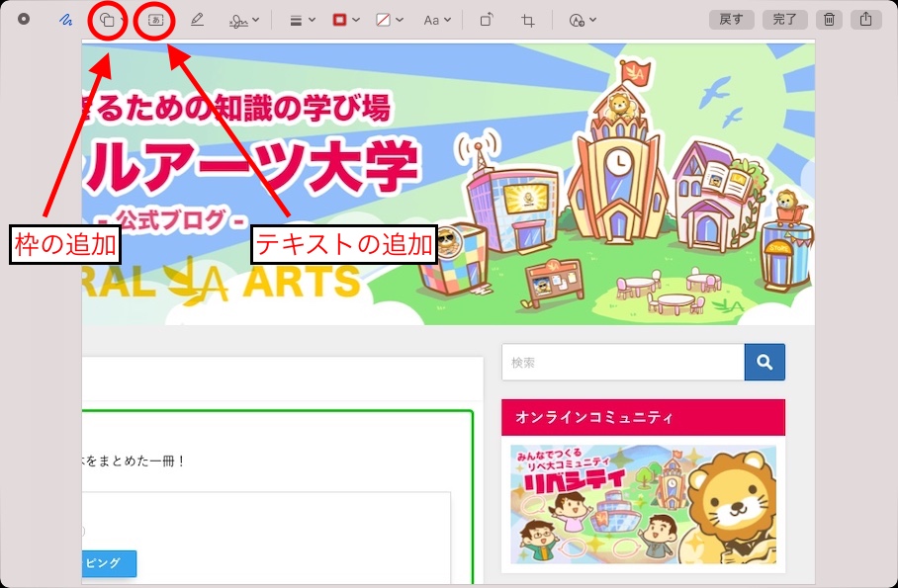Click the Fill Color swatch with the diagonal slash
The image size is (898, 588).
tap(383, 20)
